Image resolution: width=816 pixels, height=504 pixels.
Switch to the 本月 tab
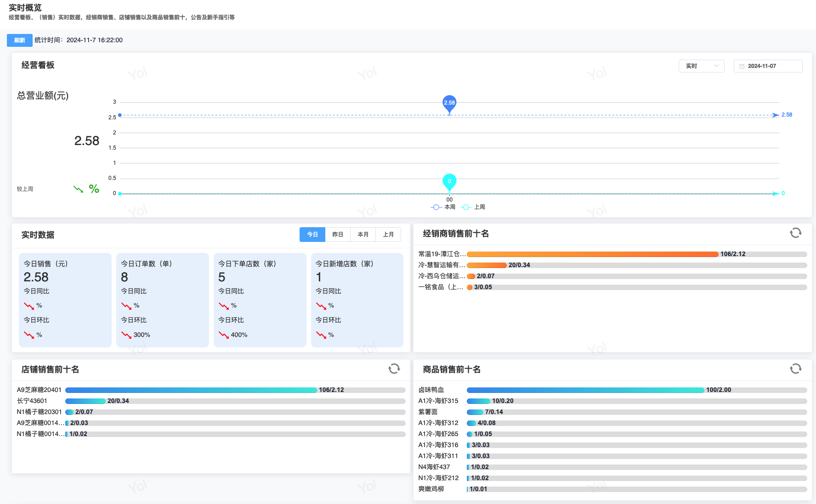tap(363, 235)
